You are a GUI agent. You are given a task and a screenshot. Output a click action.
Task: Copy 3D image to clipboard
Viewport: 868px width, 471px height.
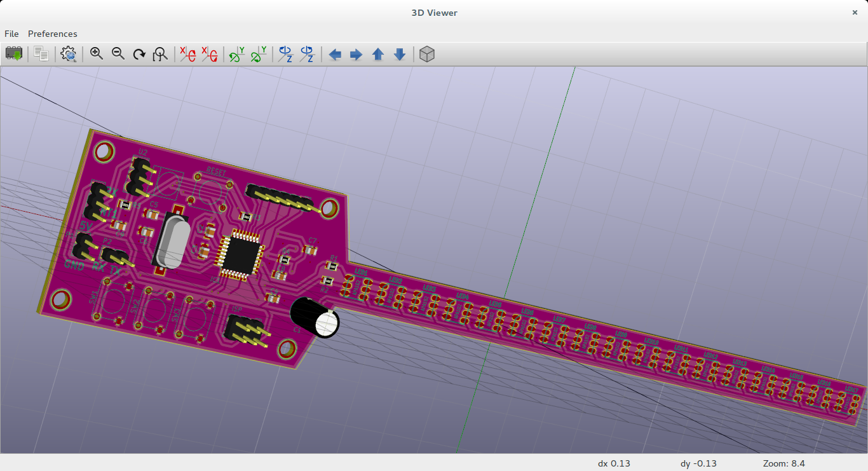(40, 54)
